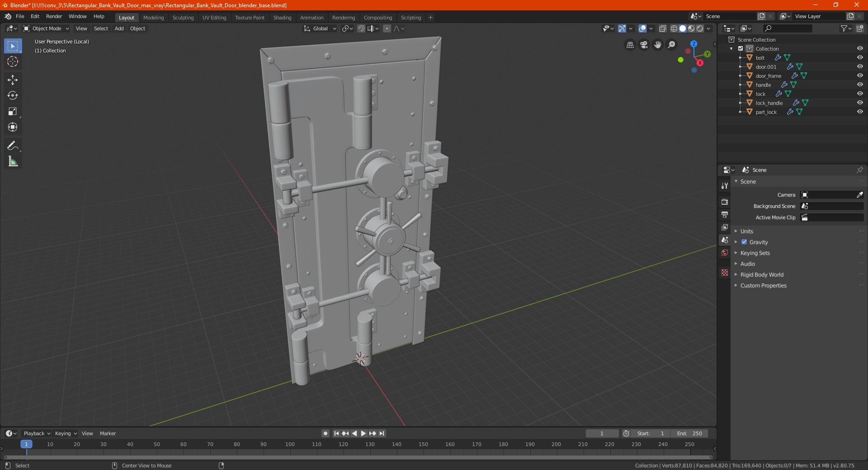
Task: Play the animation in reverse
Action: click(x=354, y=433)
